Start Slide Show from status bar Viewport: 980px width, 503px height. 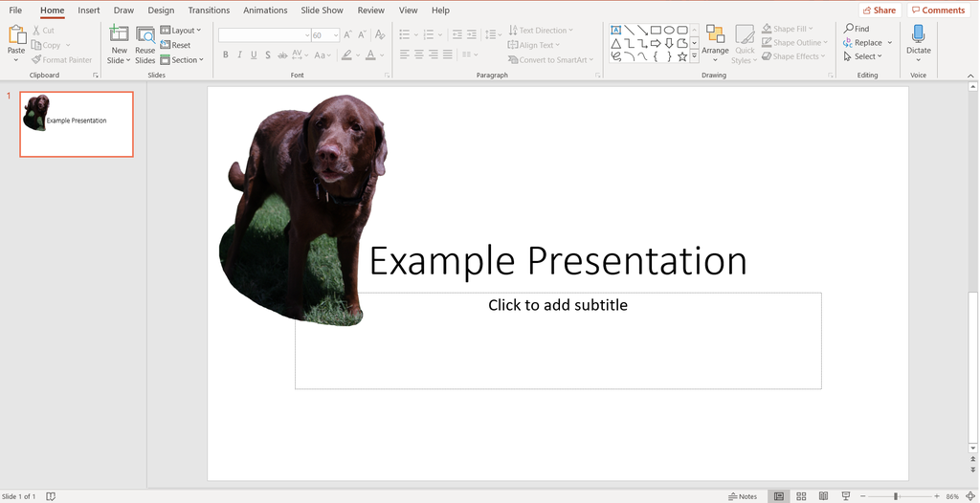coord(846,496)
